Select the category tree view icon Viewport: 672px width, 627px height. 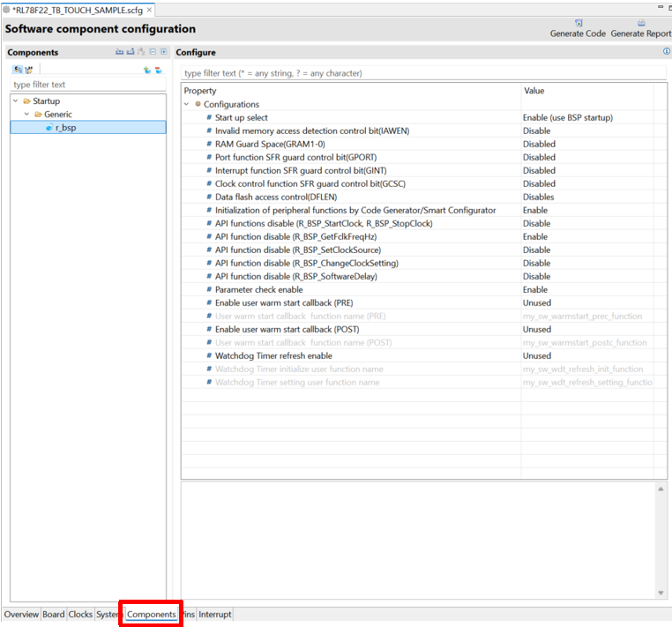(x=18, y=70)
